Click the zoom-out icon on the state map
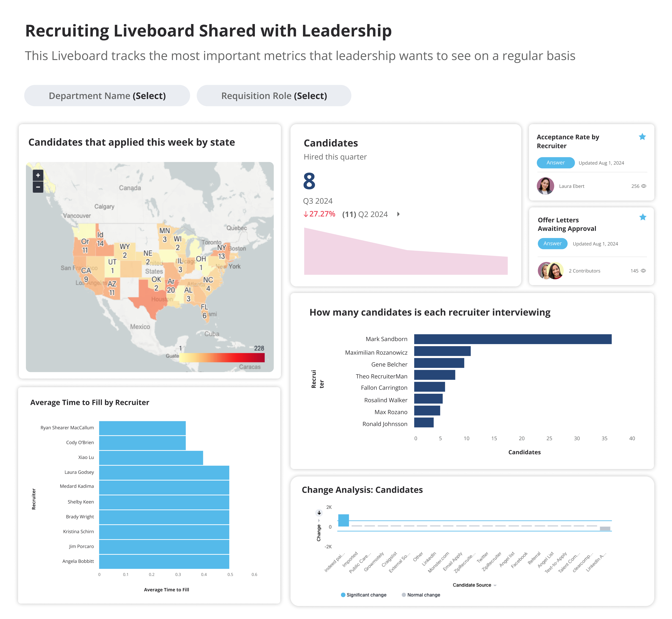 [x=38, y=187]
